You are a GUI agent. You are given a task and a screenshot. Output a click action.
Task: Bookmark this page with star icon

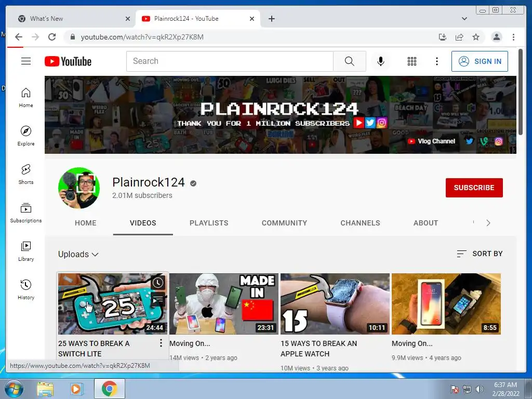(476, 37)
